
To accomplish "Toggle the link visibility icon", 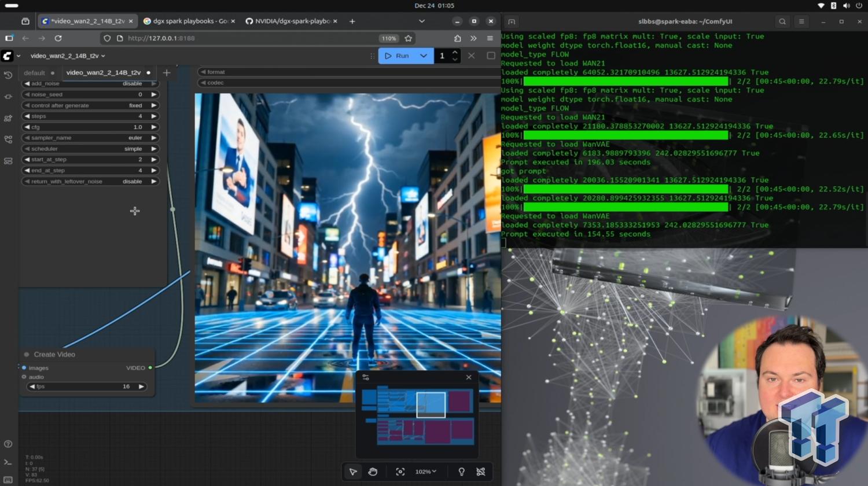I will [481, 472].
